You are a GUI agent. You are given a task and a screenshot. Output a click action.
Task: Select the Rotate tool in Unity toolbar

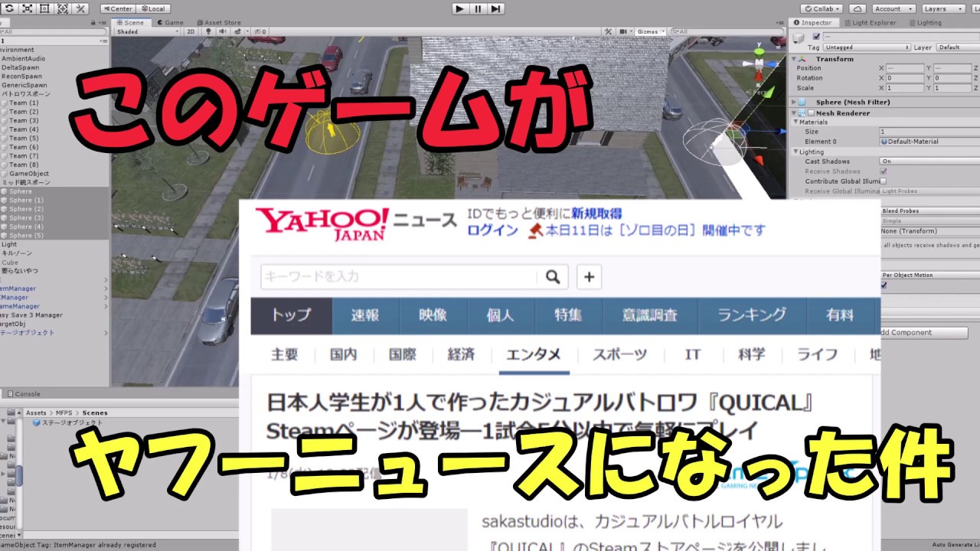coord(10,8)
